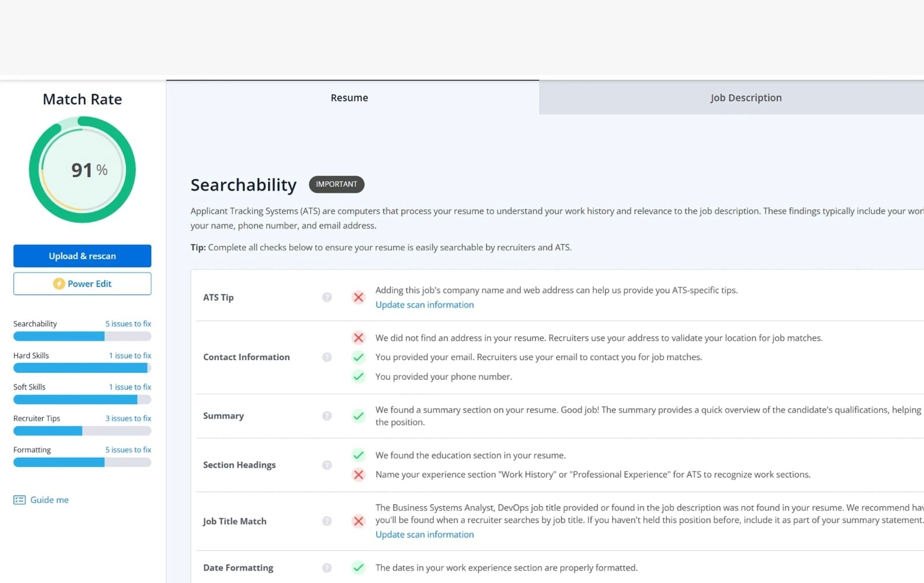Open Searchability 5 issues to fix link
The height and width of the screenshot is (583, 924).
[128, 324]
